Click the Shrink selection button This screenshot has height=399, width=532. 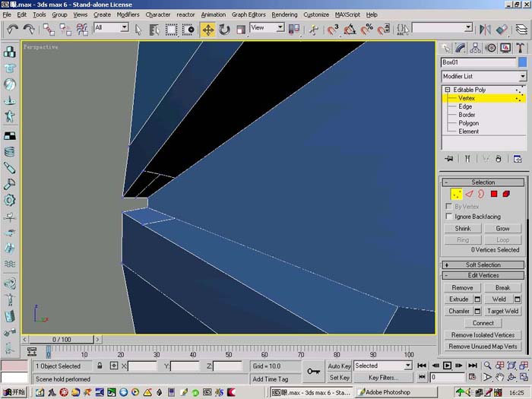(462, 228)
